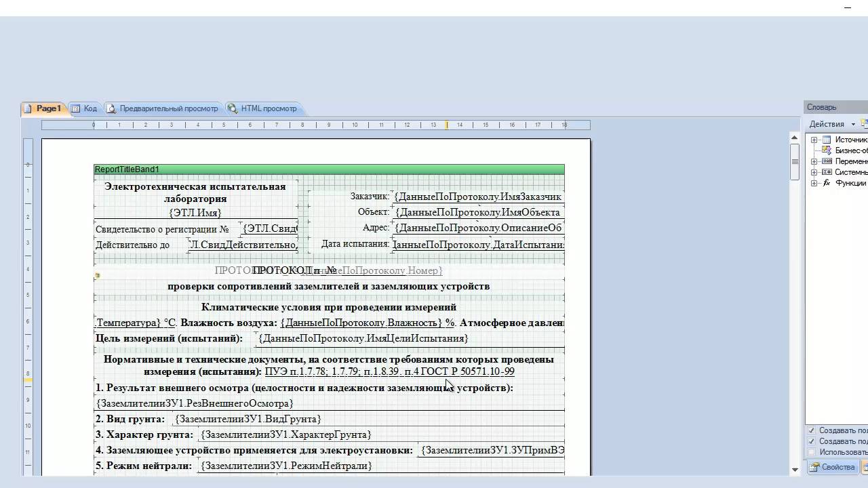Expand the Перемен... variables tree node
The width and height of the screenshot is (868, 488).
click(x=814, y=161)
